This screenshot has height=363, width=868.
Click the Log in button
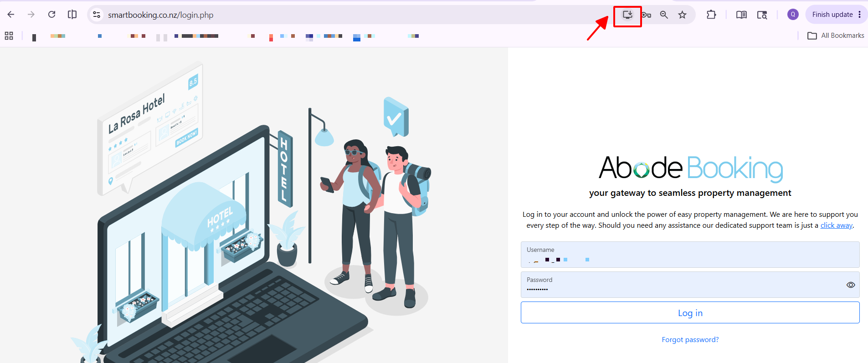(x=690, y=312)
